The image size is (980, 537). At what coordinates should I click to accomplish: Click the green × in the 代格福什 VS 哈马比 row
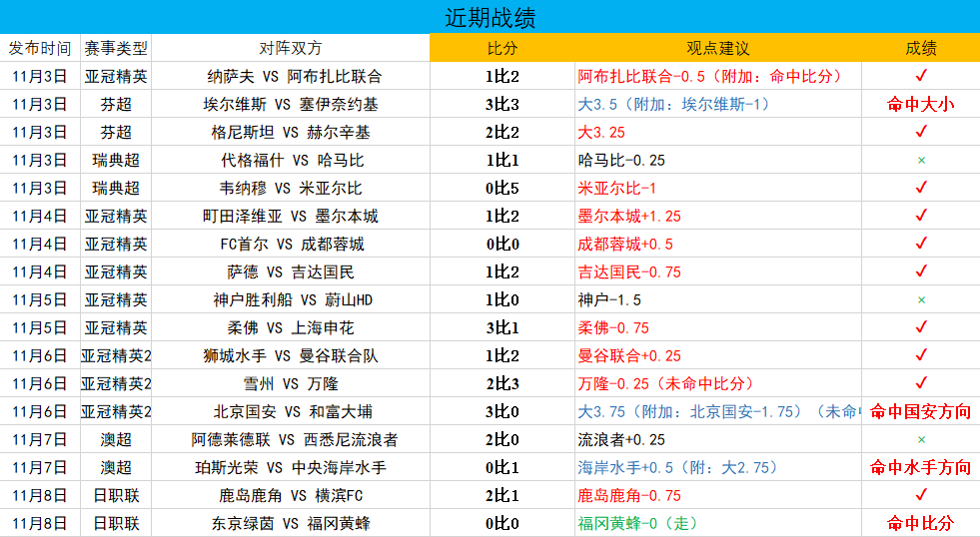tap(921, 160)
